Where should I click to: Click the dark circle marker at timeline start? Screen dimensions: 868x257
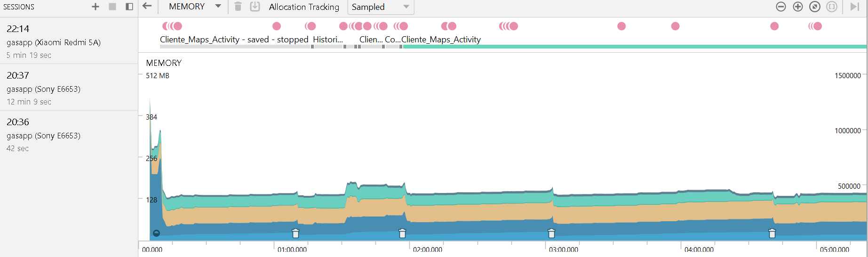(157, 233)
